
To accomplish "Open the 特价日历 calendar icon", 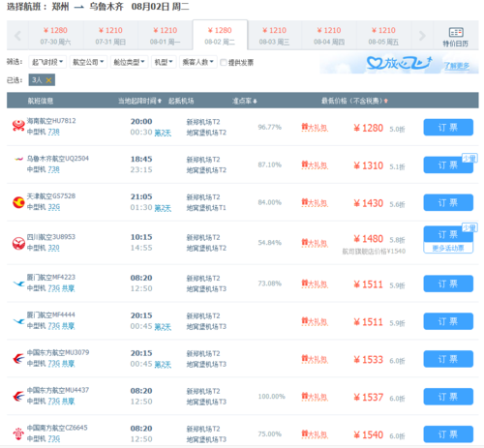I will pos(456,37).
